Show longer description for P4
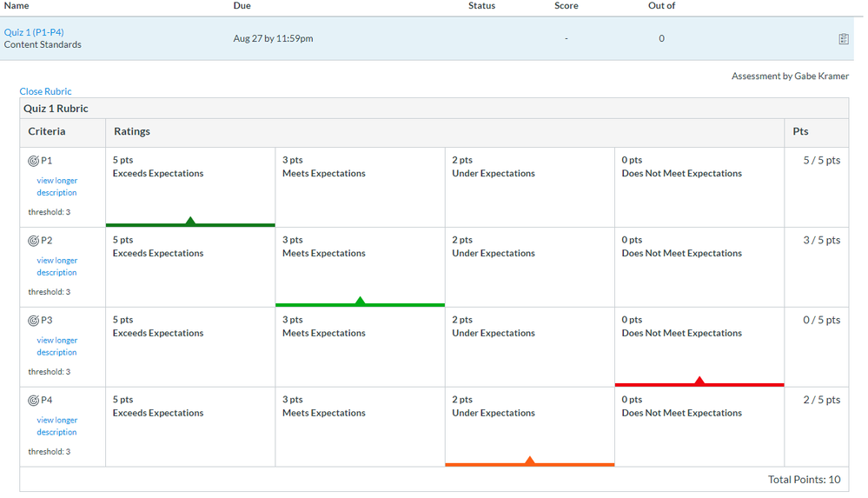The height and width of the screenshot is (498, 868). click(x=56, y=426)
